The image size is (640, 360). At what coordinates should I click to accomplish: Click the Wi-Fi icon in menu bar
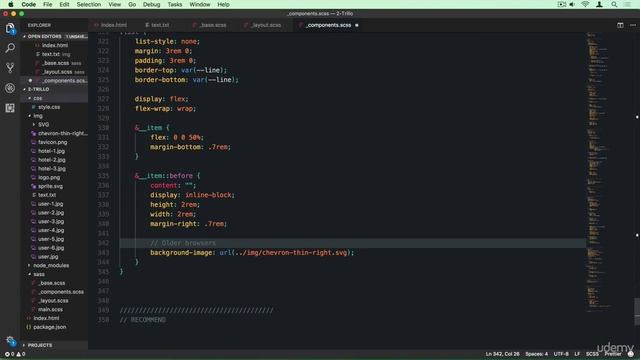[x=585, y=4]
